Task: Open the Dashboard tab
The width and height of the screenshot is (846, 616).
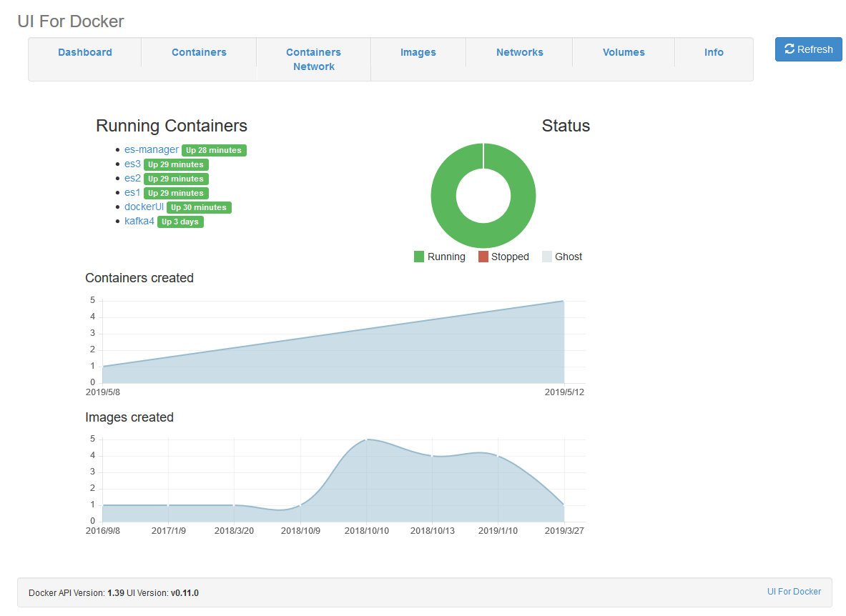Action: pyautogui.click(x=84, y=52)
